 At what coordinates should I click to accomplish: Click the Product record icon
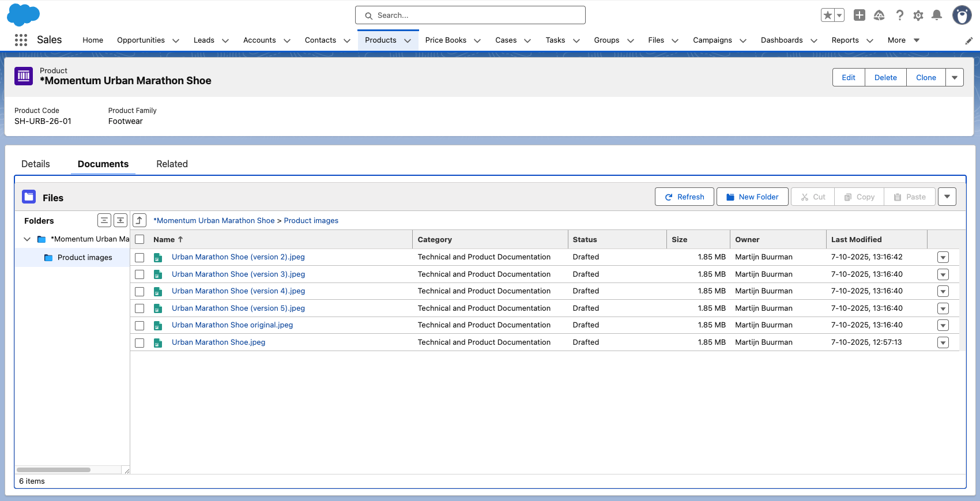coord(24,76)
